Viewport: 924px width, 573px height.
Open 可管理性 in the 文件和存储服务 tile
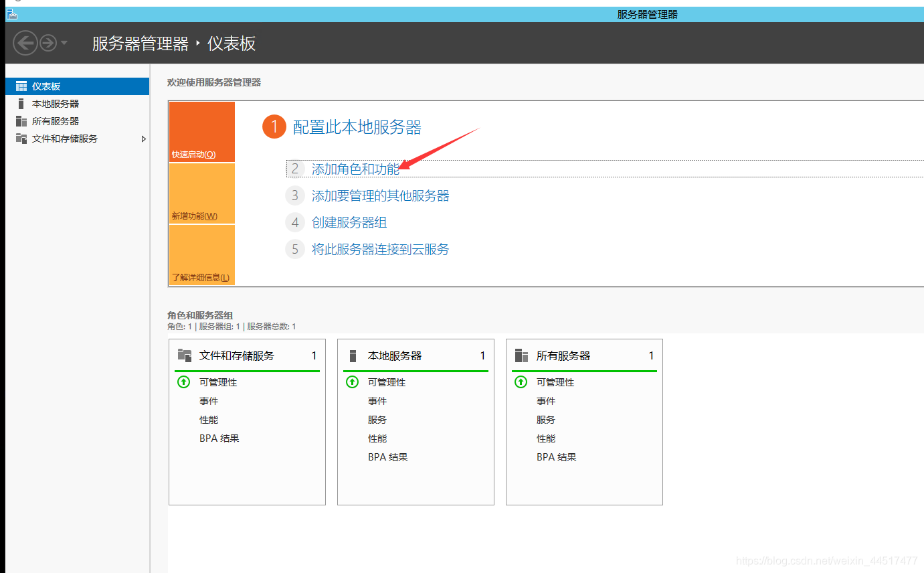[x=218, y=382]
